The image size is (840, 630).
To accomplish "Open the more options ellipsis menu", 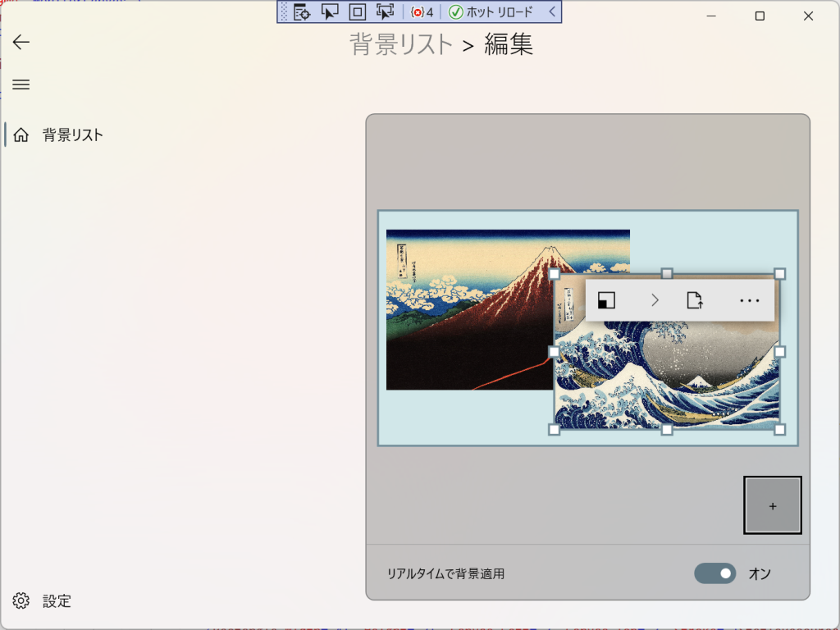I will (x=750, y=300).
